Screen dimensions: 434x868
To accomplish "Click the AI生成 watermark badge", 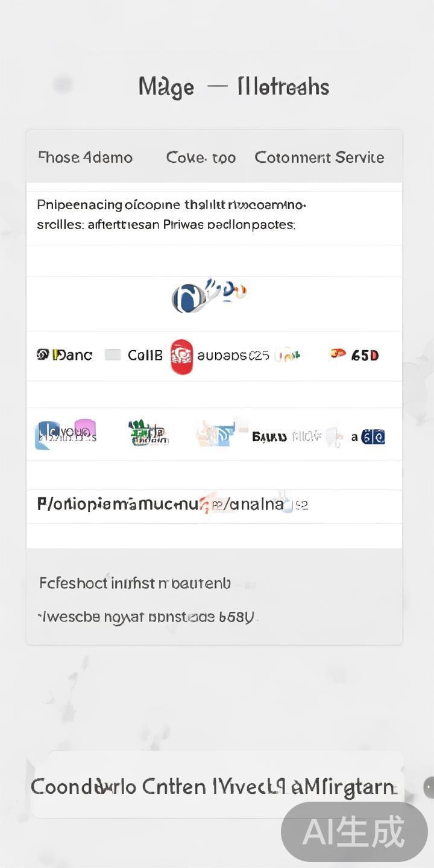I will coord(354,832).
